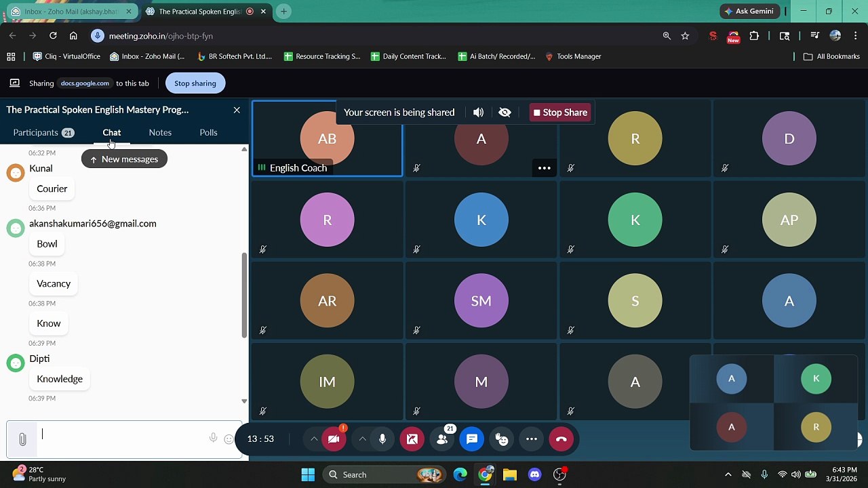Leave the meeting with red hang-up button
Screen dimensions: 868x488
561,439
